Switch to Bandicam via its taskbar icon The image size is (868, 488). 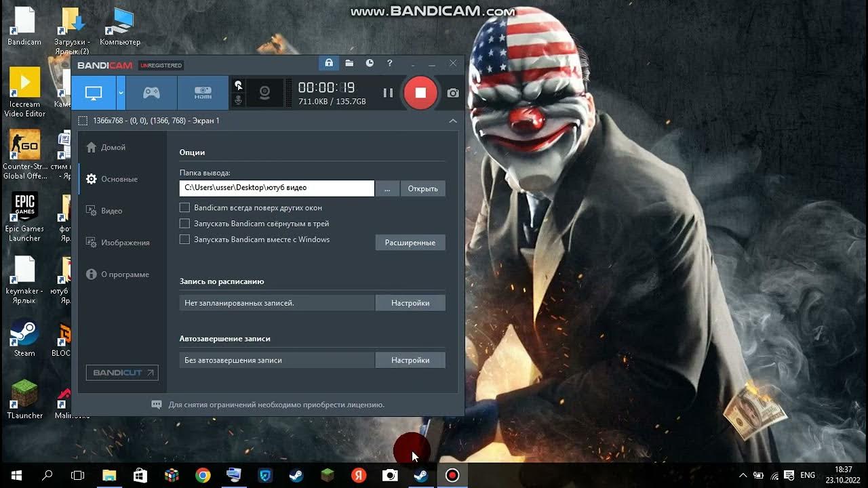(x=452, y=475)
